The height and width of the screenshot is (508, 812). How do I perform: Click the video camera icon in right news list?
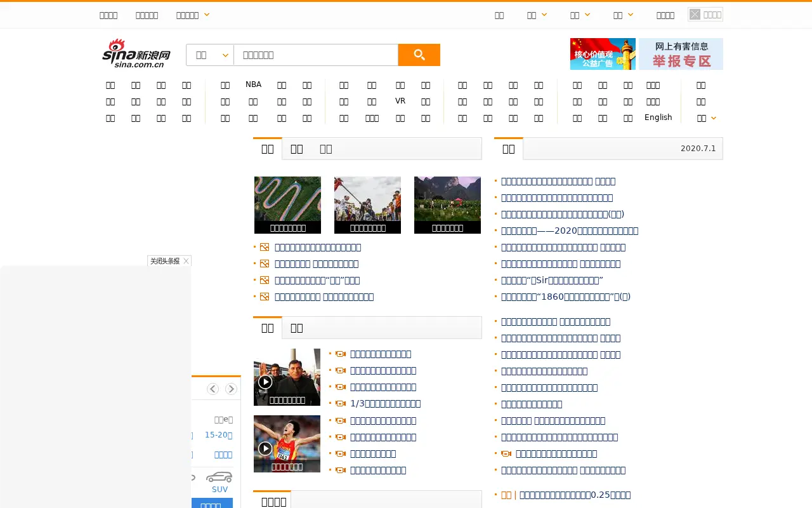click(x=506, y=454)
